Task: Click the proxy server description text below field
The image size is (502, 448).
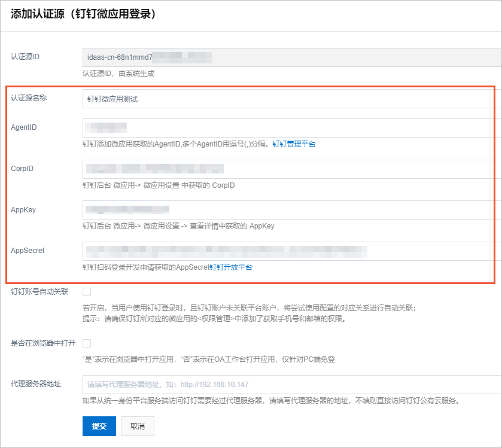Action: [x=272, y=401]
